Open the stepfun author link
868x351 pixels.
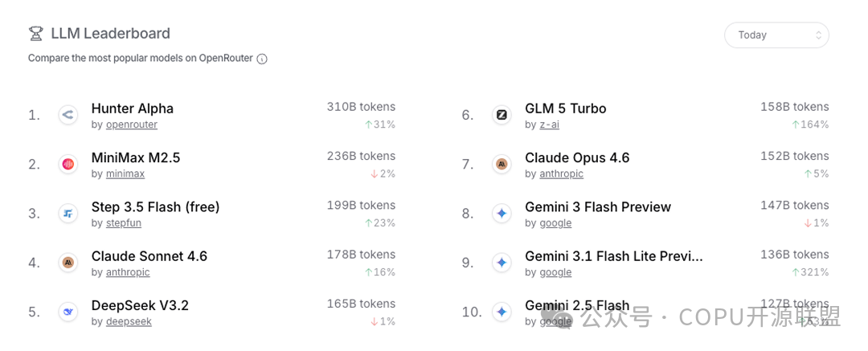point(123,222)
